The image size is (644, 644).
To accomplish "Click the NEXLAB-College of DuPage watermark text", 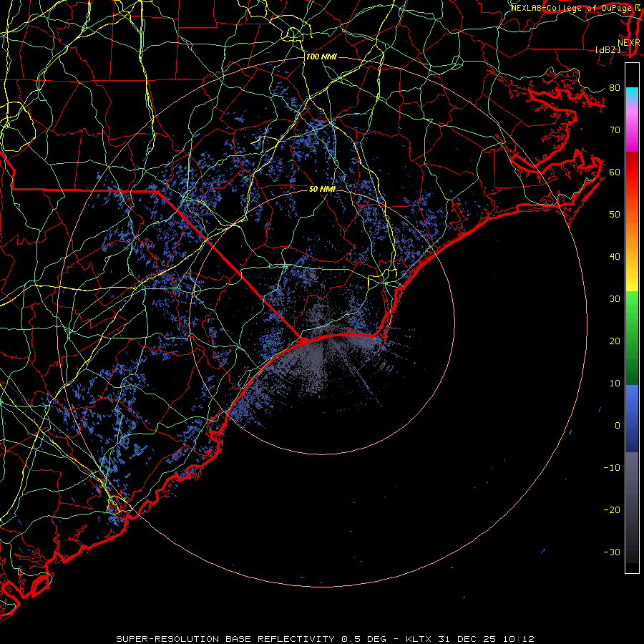I will (x=571, y=8).
